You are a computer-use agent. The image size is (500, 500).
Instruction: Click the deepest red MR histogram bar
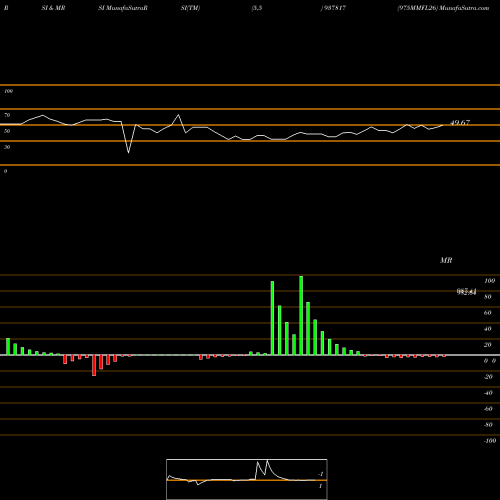tap(94, 365)
